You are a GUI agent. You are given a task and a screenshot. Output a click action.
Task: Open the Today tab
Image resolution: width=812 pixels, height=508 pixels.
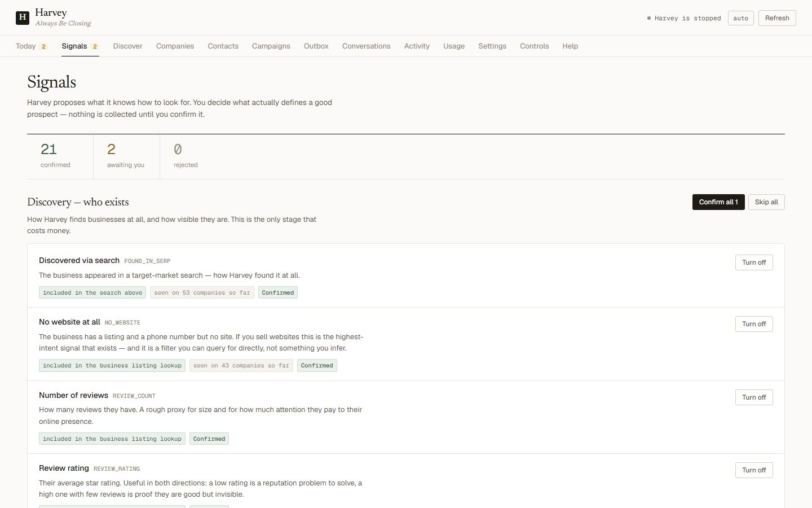tap(32, 46)
